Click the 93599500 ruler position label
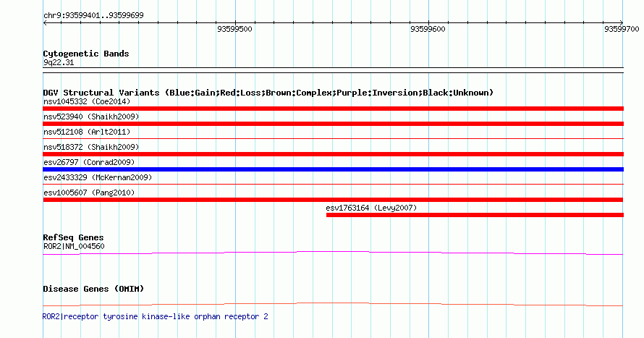 (234, 29)
